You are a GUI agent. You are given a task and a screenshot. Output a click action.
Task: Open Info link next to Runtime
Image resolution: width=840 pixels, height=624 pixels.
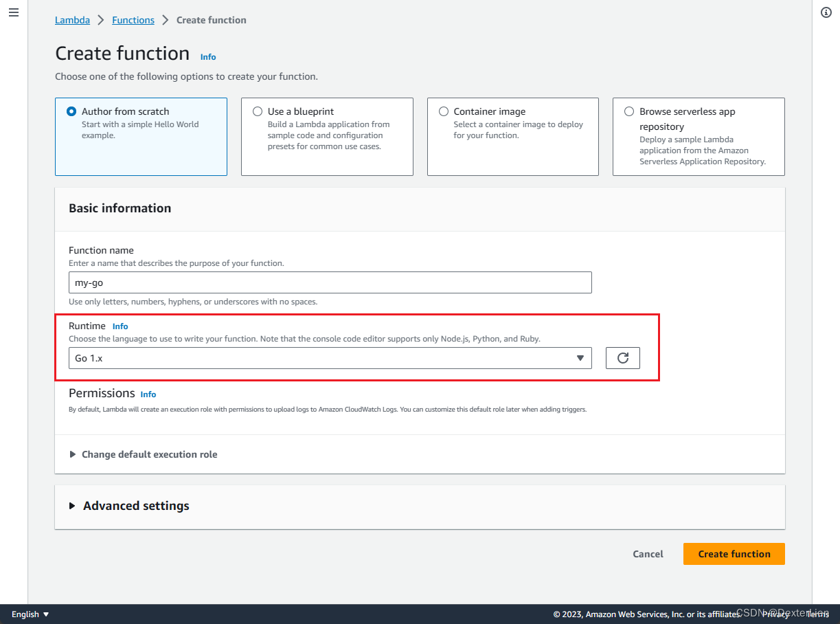pos(120,326)
